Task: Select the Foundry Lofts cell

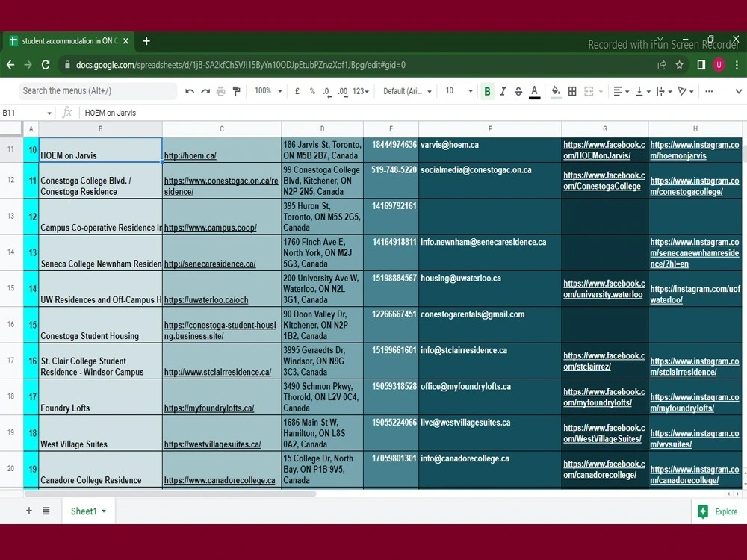Action: pyautogui.click(x=101, y=396)
